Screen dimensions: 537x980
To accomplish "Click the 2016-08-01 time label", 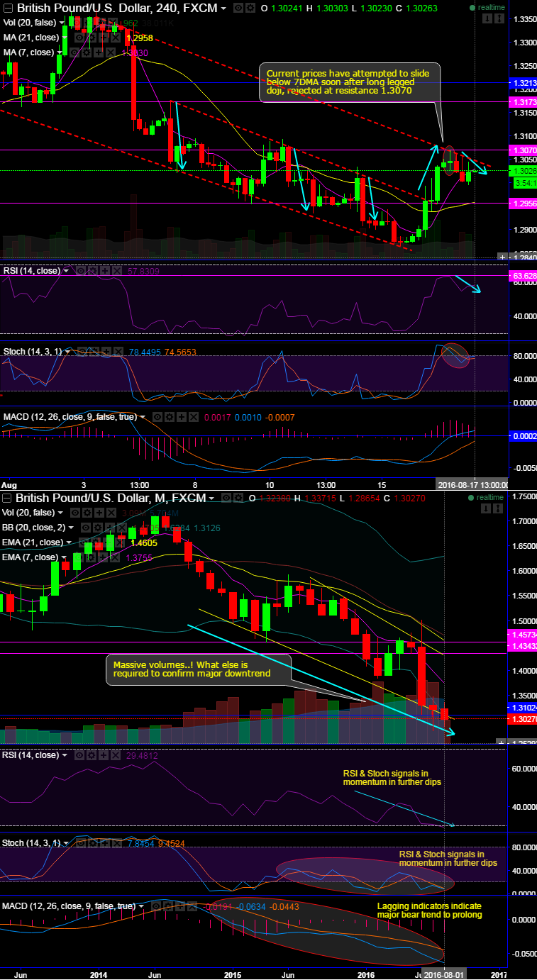I will [x=444, y=974].
